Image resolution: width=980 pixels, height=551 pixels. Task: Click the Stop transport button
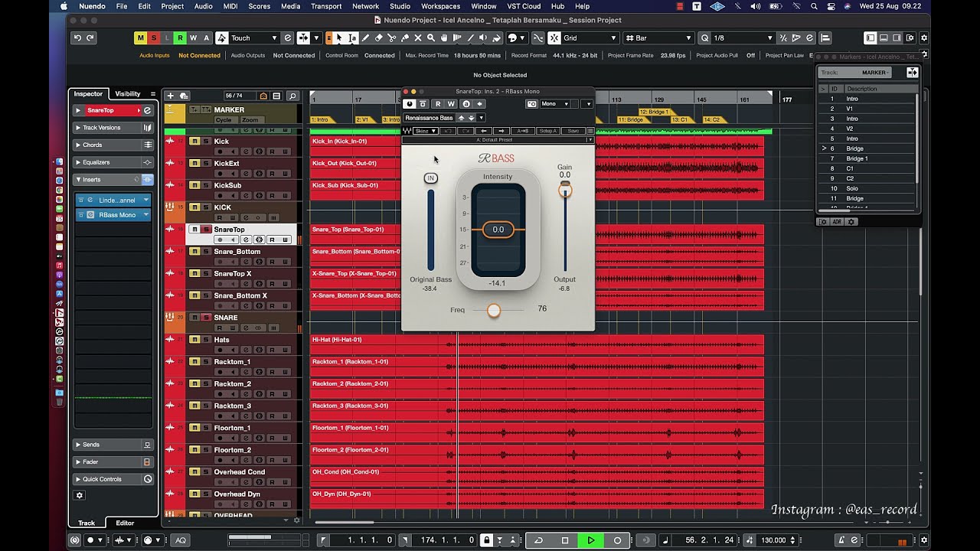565,540
